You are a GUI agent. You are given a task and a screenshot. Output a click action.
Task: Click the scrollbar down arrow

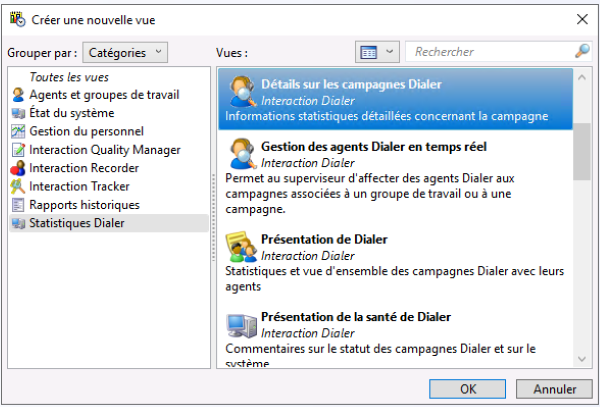point(582,359)
